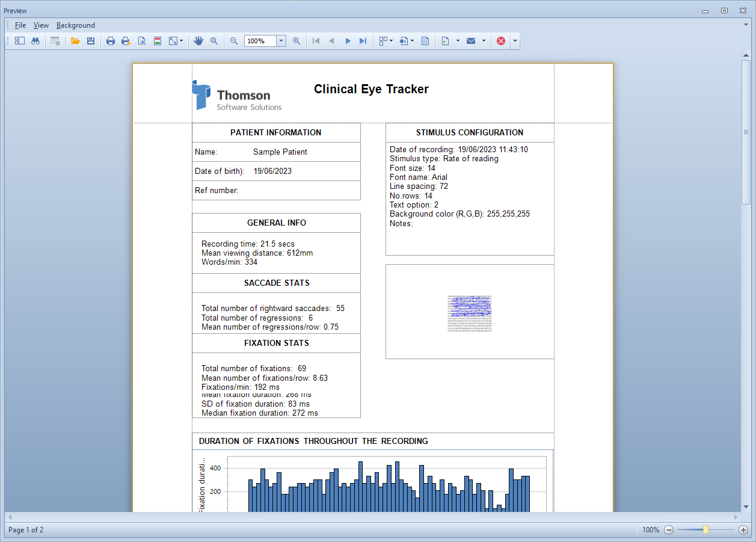This screenshot has height=542, width=756.
Task: Expand the multiple pages layout dropdown
Action: (392, 41)
